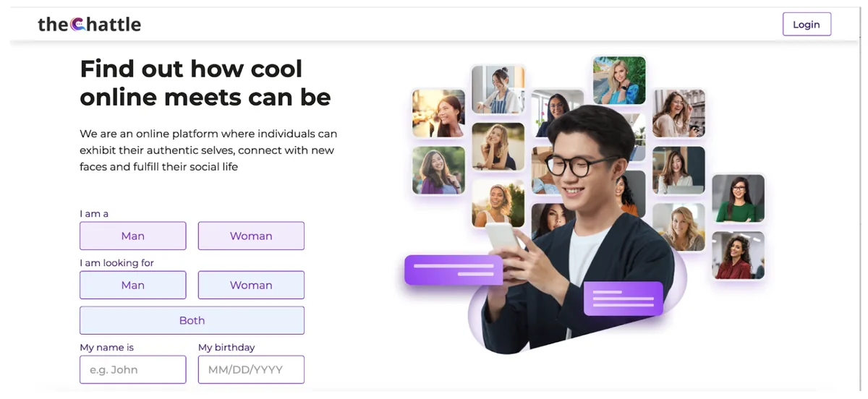Viewport: 868px width, 399px height.
Task: Select the Both option
Action: pos(192,320)
